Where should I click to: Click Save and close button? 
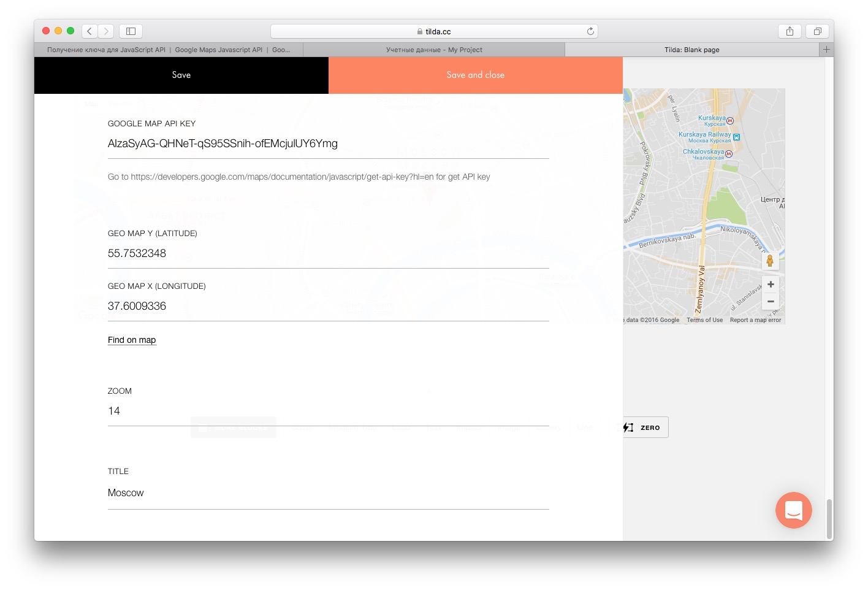pyautogui.click(x=476, y=75)
